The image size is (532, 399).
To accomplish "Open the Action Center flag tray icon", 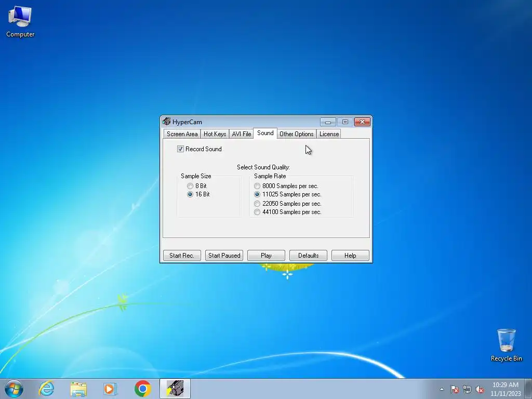I will [454, 389].
